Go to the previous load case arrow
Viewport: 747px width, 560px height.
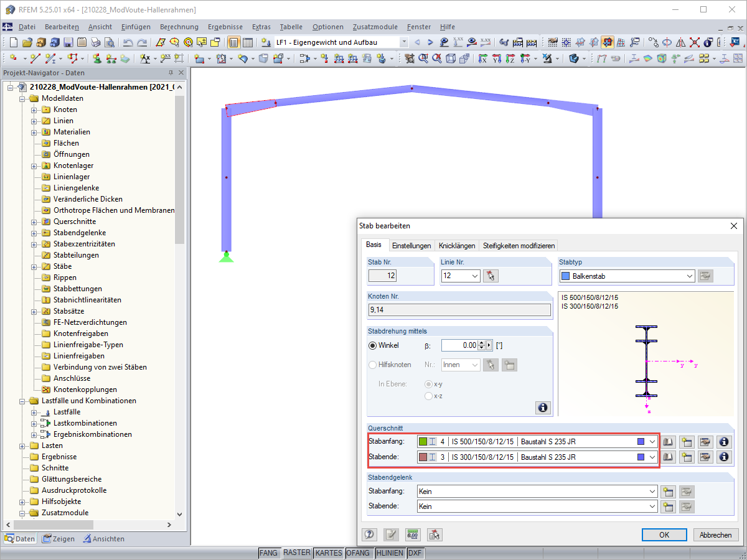[417, 42]
